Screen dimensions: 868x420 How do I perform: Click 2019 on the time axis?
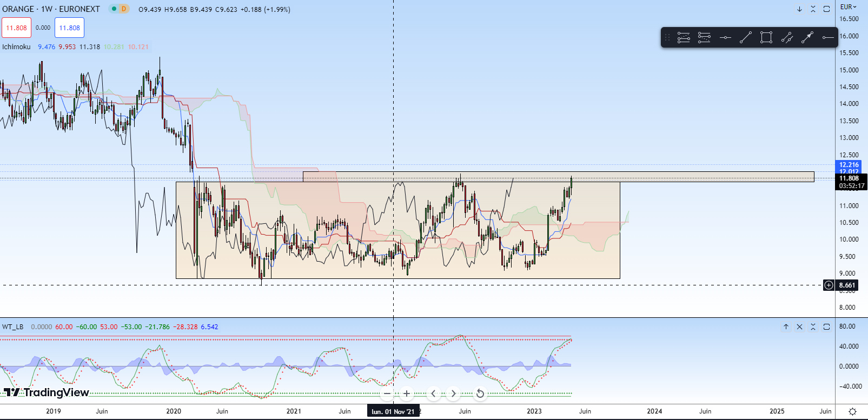tap(54, 411)
